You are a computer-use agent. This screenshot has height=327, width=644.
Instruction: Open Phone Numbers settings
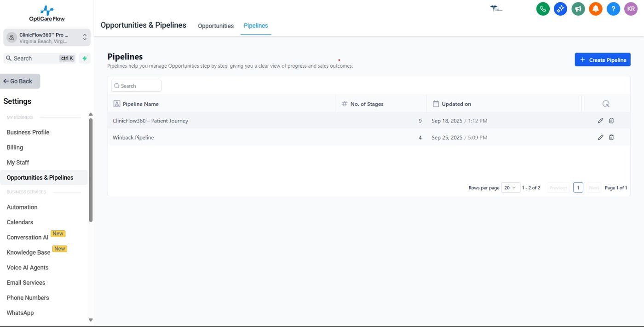point(28,298)
